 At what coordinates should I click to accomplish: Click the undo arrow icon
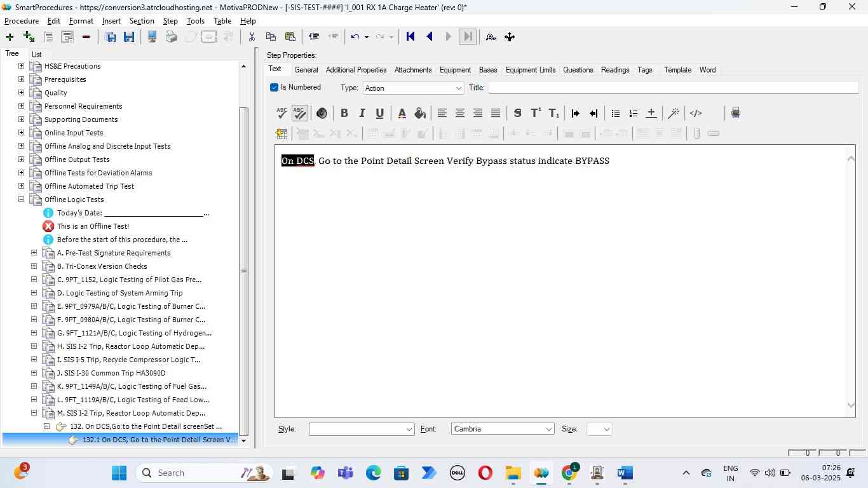click(355, 37)
